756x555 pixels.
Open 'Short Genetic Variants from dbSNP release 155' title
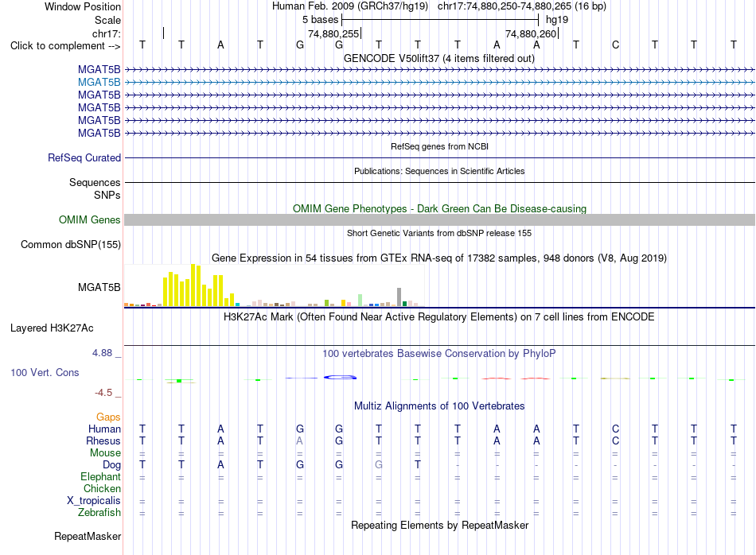click(439, 233)
